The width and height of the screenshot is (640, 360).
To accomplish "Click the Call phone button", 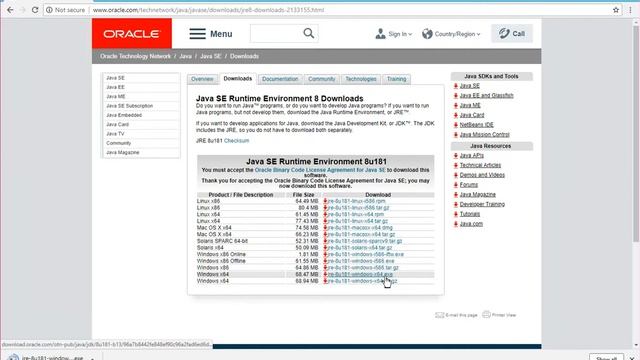I will click(x=512, y=33).
